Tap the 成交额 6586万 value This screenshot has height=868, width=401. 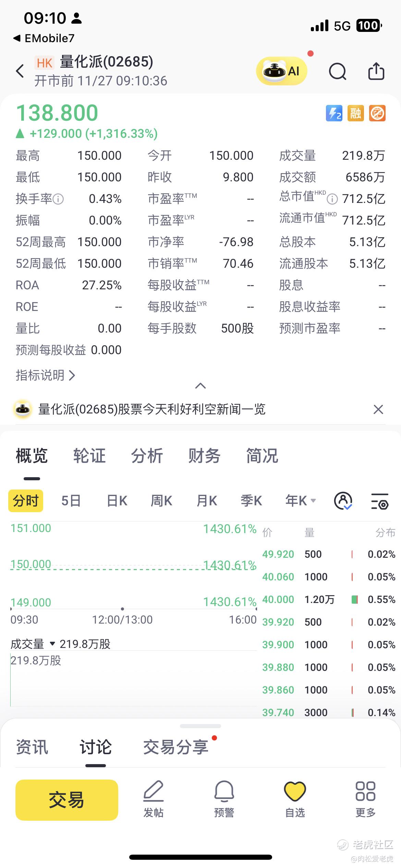click(365, 177)
